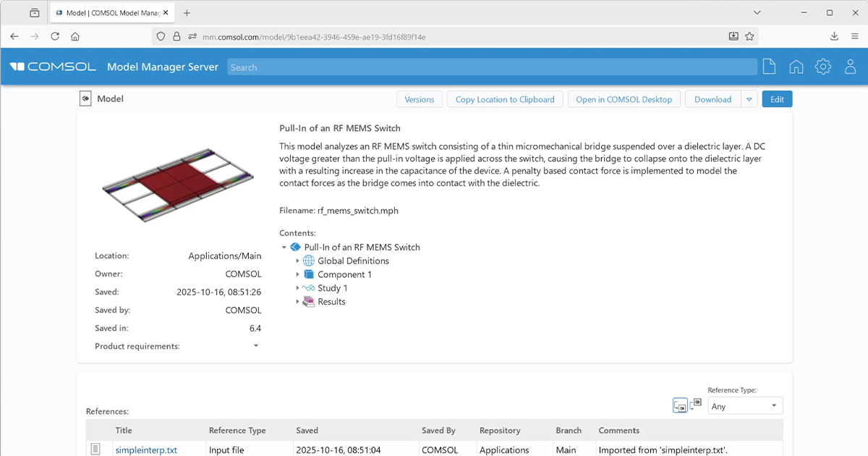Expand the Component 1 tree node

(x=297, y=274)
